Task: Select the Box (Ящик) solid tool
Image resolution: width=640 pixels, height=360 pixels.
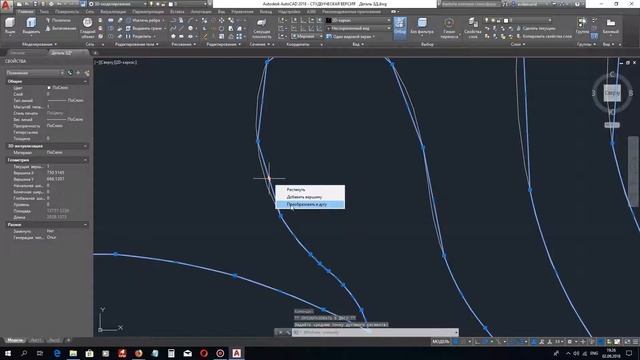Action: coord(10,25)
